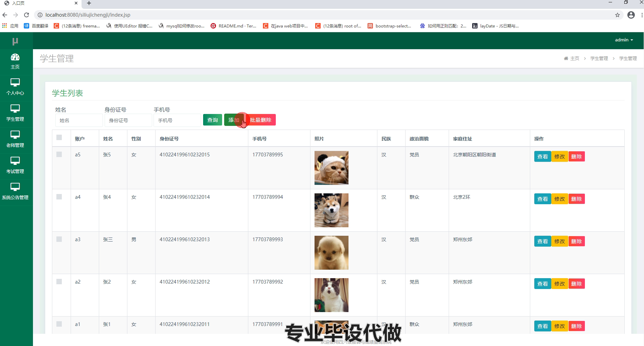Open 学生管理 in the sidebar

pos(15,114)
